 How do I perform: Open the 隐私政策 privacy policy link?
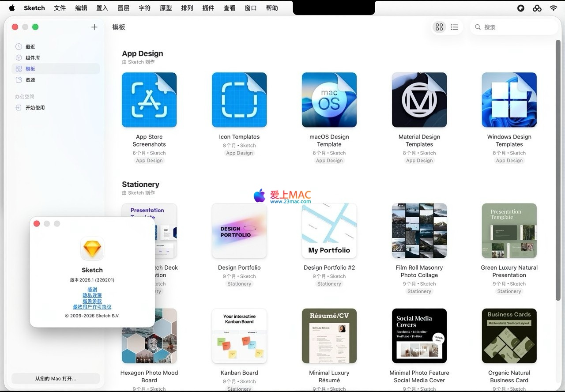(92, 295)
